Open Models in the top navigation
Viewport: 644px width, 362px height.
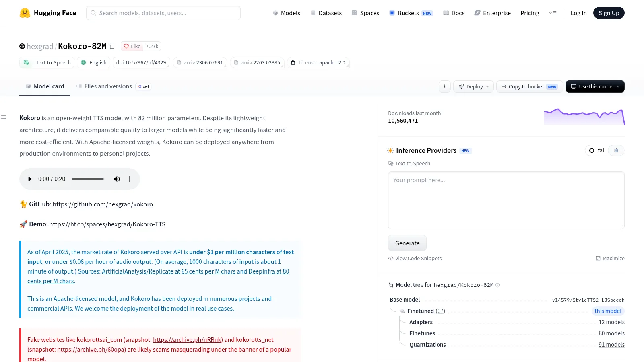(x=287, y=13)
